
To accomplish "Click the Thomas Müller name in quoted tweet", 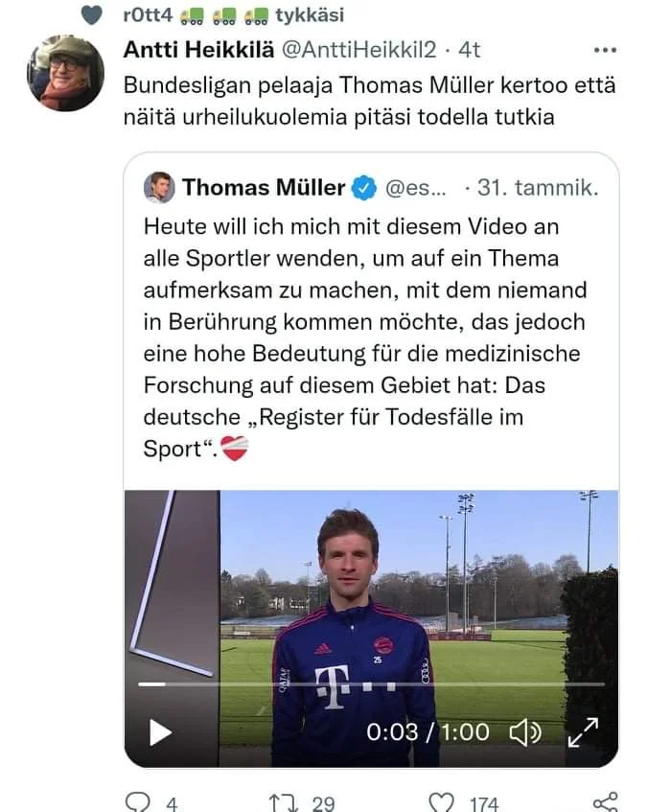I will [263, 187].
